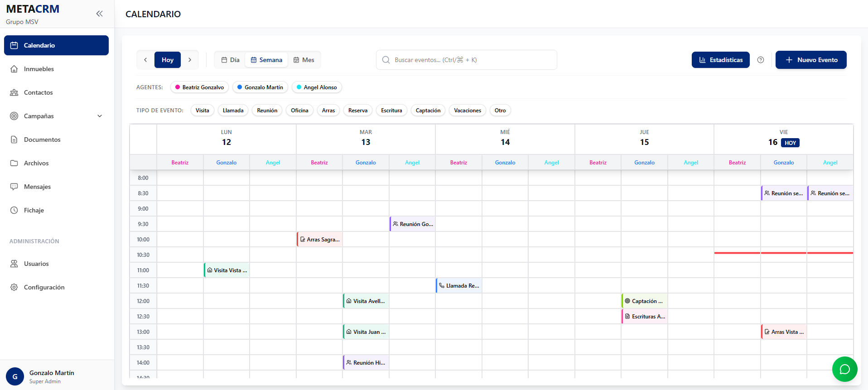Click the 10:00 time row label
The width and height of the screenshot is (868, 390).
143,240
